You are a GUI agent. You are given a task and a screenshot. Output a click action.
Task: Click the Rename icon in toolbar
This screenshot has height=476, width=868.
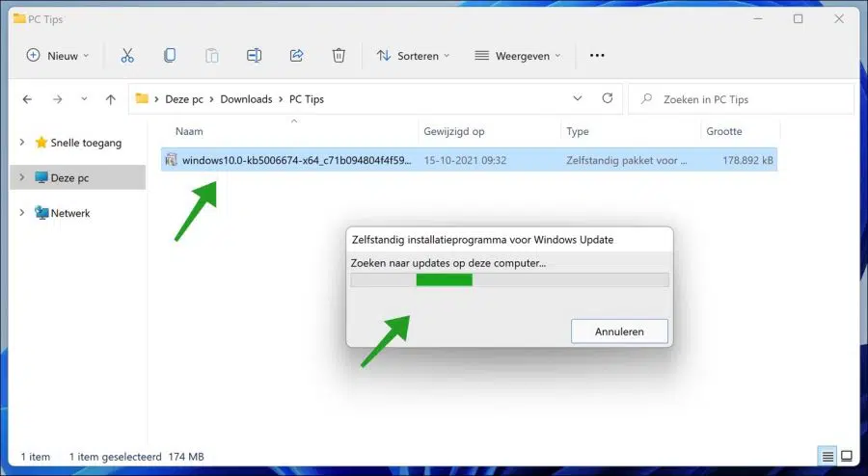[x=254, y=55]
